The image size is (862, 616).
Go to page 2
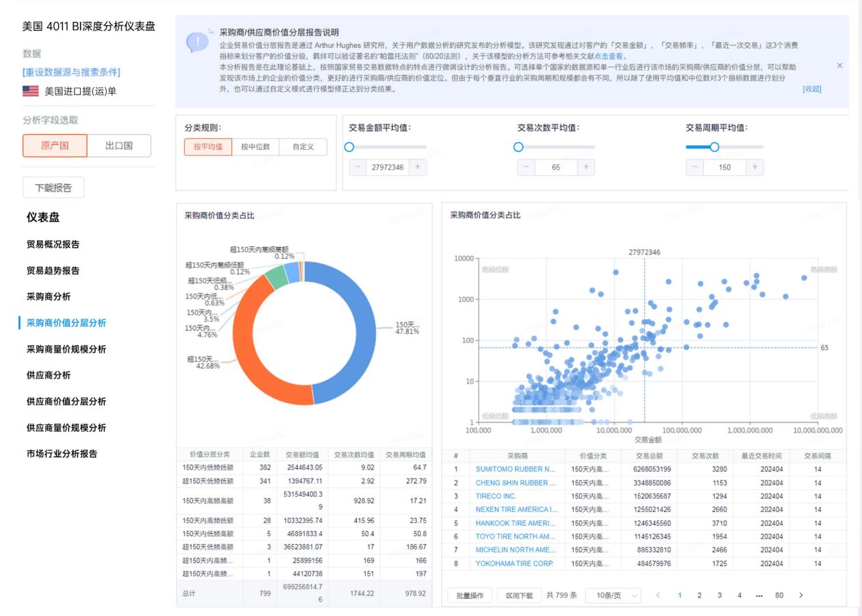click(x=699, y=595)
